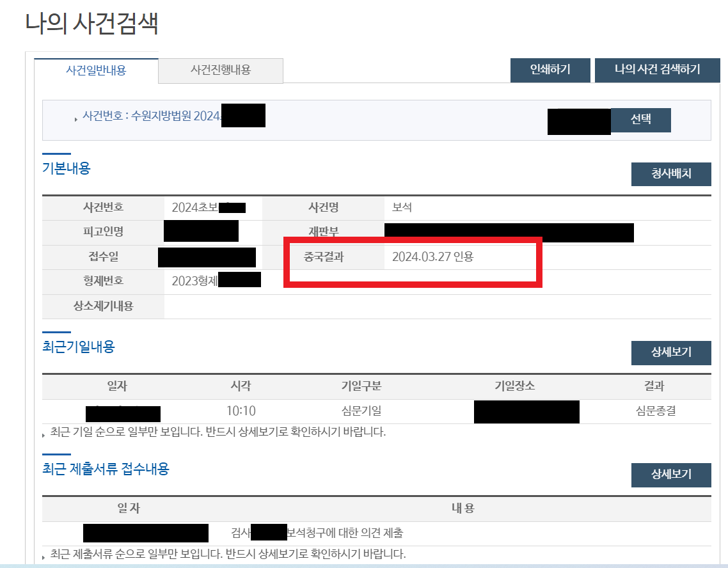
Task: Click the 10:10 time cell
Action: (241, 411)
